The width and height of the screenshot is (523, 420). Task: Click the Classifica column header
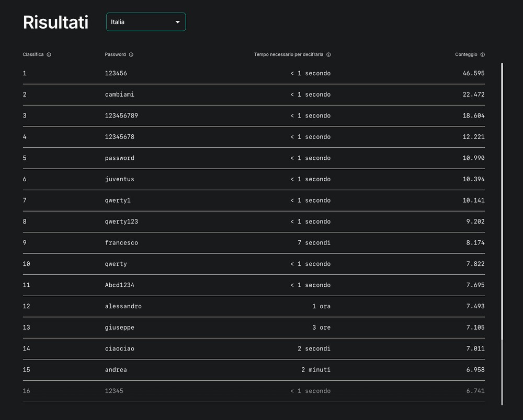(x=33, y=55)
